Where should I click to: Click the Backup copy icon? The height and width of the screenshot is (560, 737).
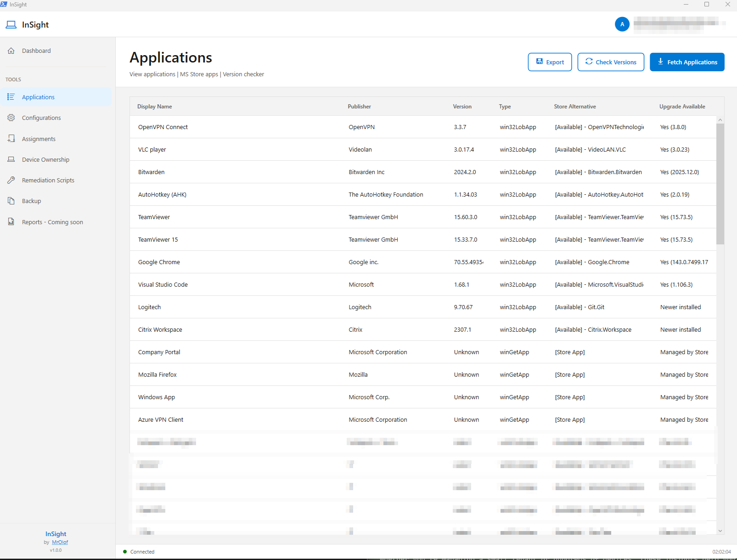click(11, 201)
